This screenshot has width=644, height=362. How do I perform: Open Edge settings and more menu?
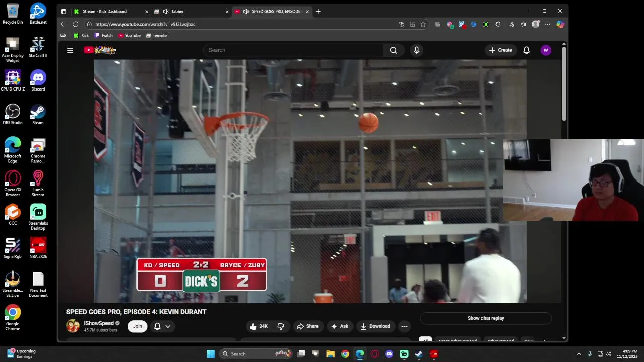(x=548, y=24)
